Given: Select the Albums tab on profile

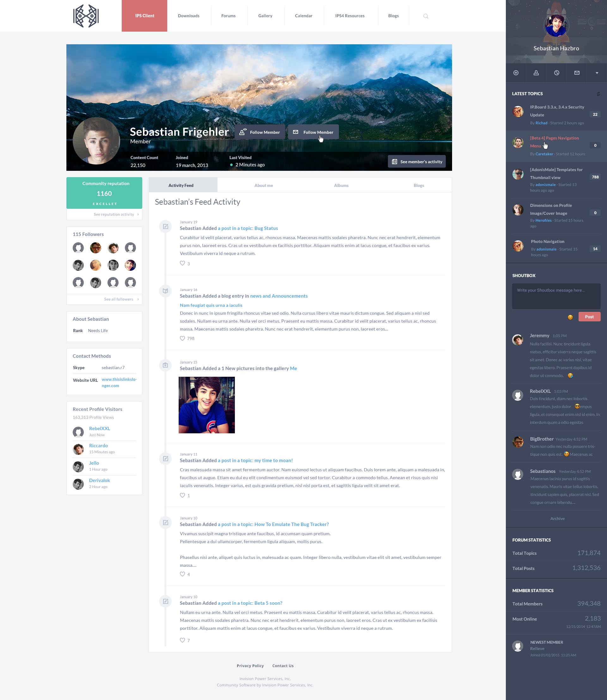Looking at the screenshot, I should coord(341,185).
